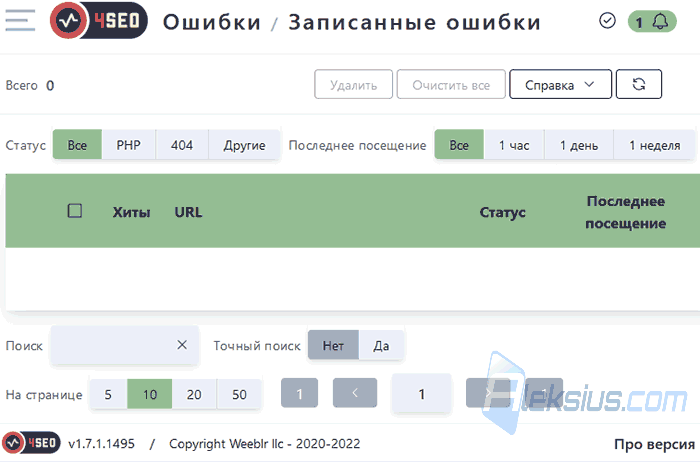This screenshot has height=462, width=700.
Task: Click Copyright Weeblr llc text
Action: [264, 444]
